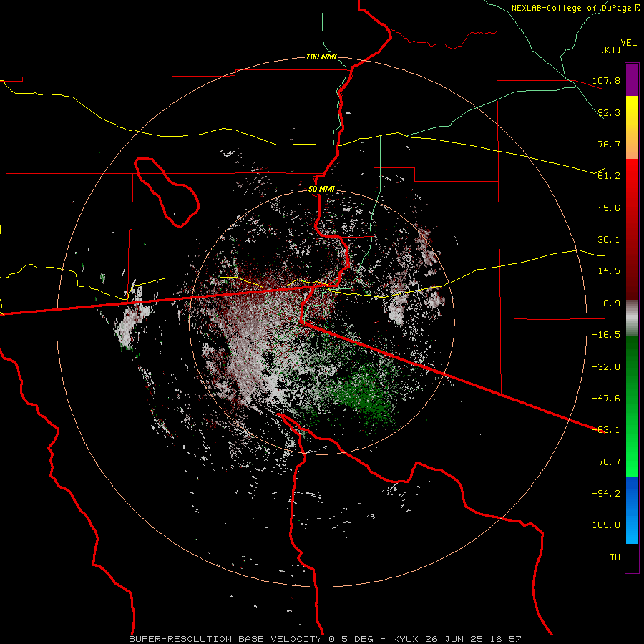Click the NEXLAB-College of DuPage label

[575, 8]
